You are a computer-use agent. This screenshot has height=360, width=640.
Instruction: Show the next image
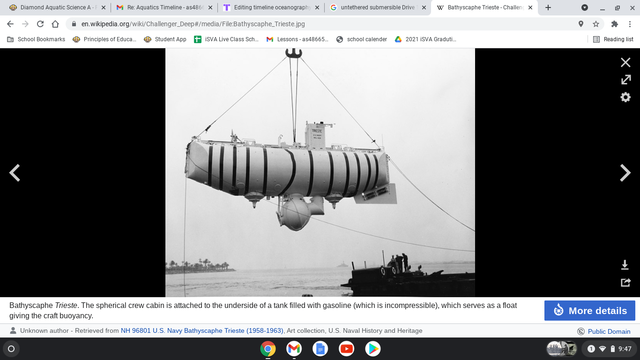[x=625, y=173]
